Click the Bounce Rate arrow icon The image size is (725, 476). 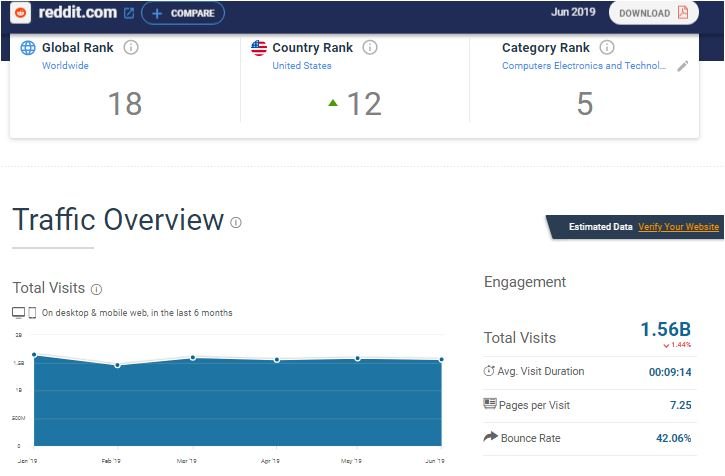pos(491,436)
